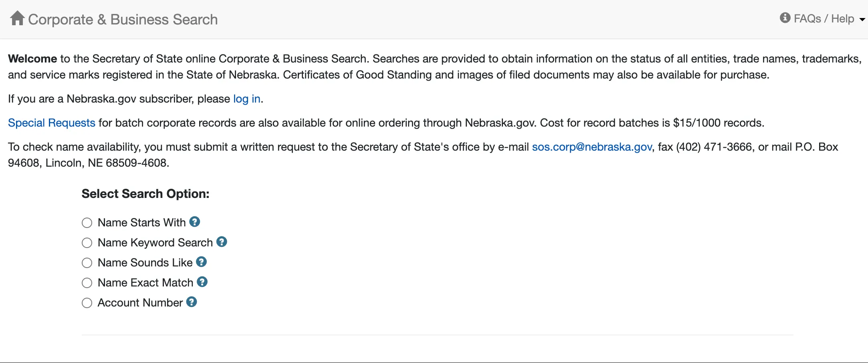Choose the Name Sounds Like radio option

[87, 263]
